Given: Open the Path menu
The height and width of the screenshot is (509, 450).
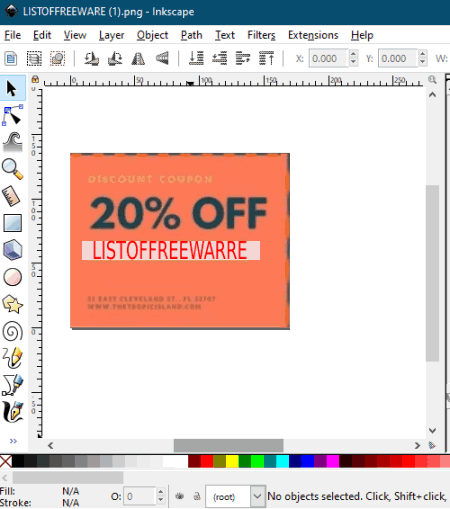Looking at the screenshot, I should (x=191, y=35).
